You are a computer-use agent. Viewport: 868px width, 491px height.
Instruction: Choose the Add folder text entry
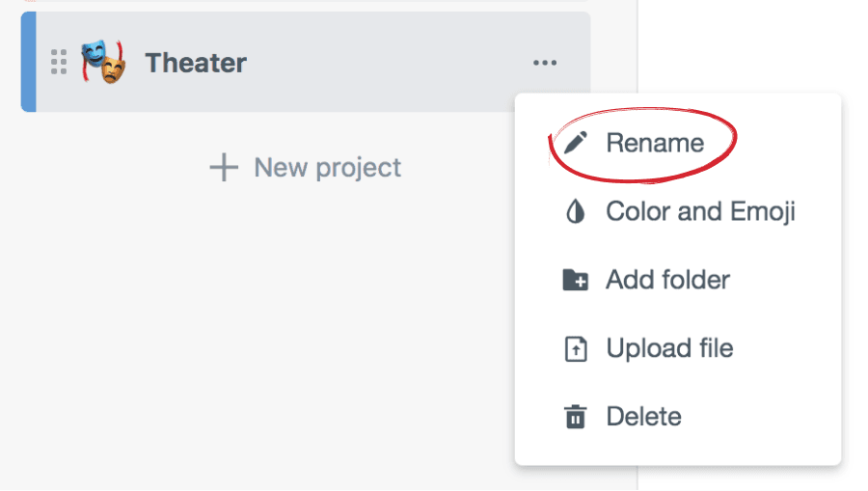(667, 281)
